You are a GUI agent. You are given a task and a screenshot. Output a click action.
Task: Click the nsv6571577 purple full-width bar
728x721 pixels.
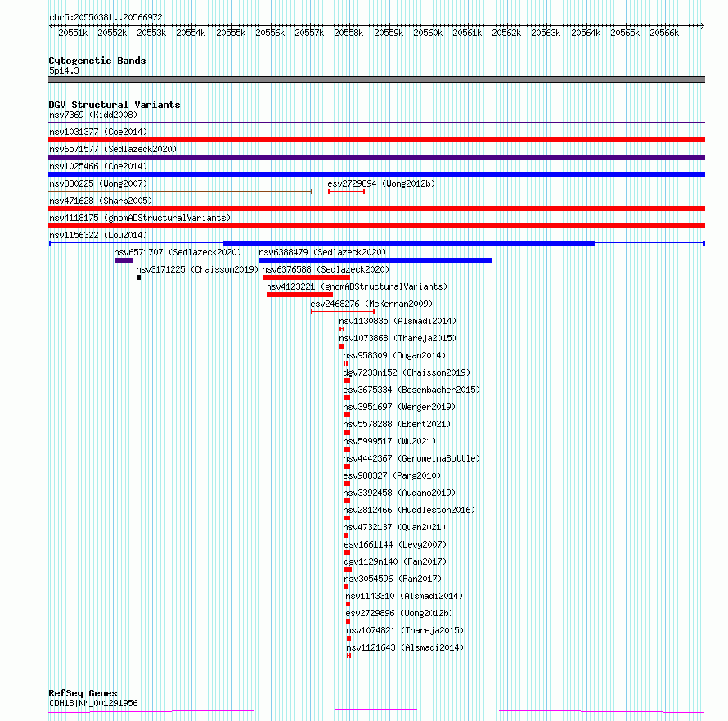376,157
